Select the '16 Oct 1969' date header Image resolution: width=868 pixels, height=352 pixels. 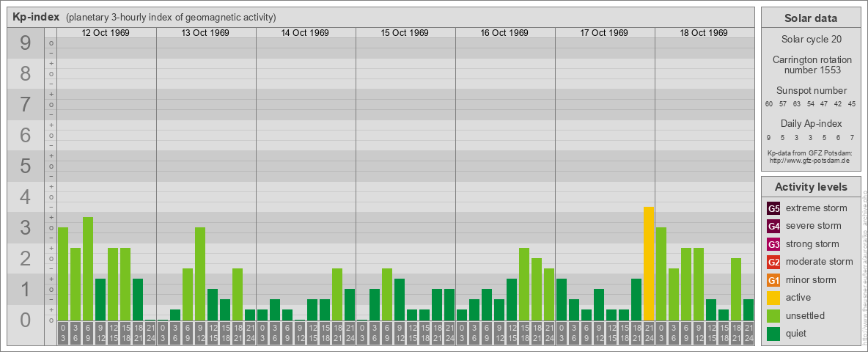pos(504,33)
